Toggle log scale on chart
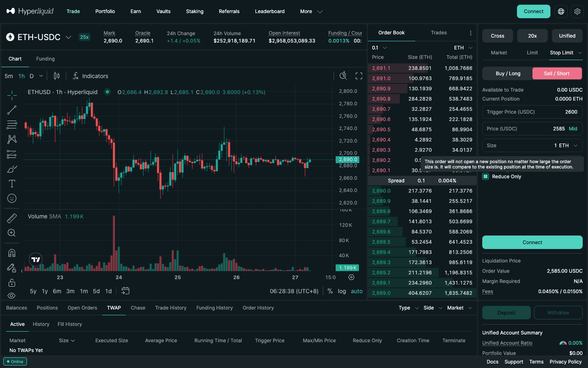Screen dimensions: 588x368 tap(342, 291)
